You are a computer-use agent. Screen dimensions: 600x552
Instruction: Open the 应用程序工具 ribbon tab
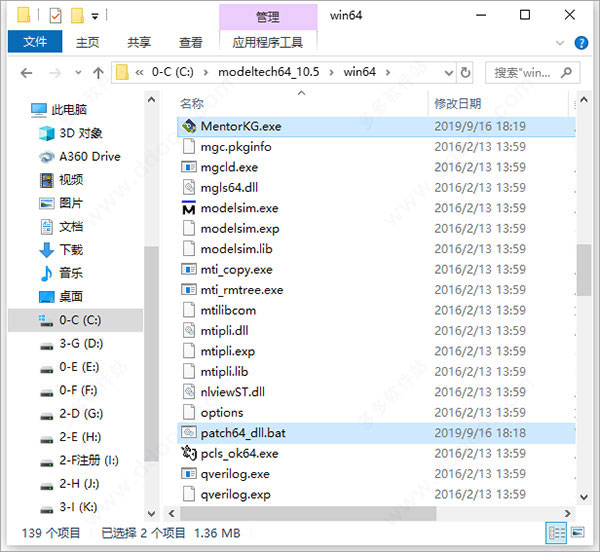click(268, 42)
